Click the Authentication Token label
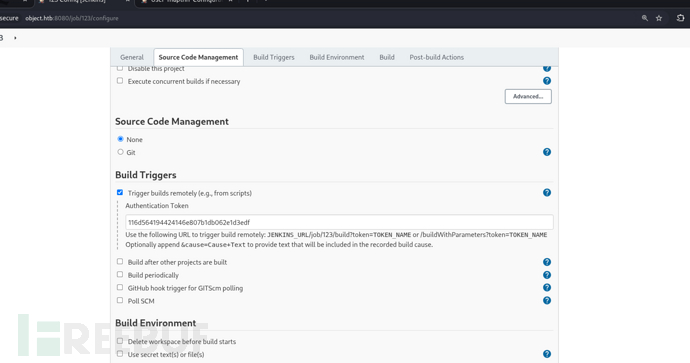 157,205
